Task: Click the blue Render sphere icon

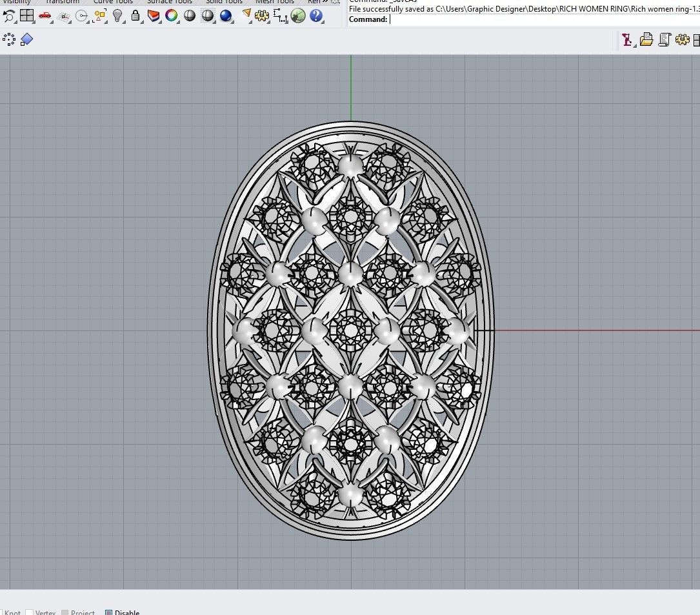Action: 226,16
